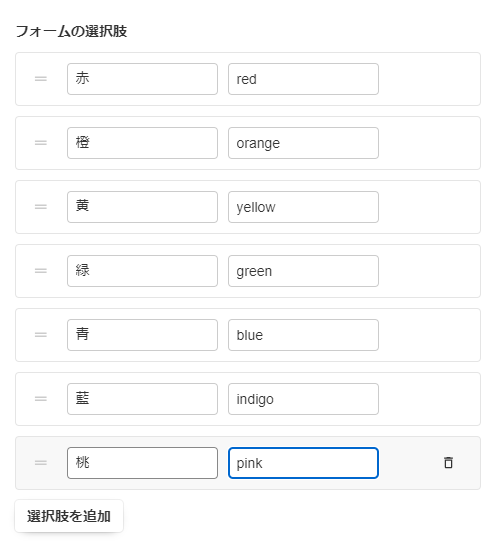Click the drag handle on the 桃 row
This screenshot has width=490, height=541.
pyautogui.click(x=41, y=463)
